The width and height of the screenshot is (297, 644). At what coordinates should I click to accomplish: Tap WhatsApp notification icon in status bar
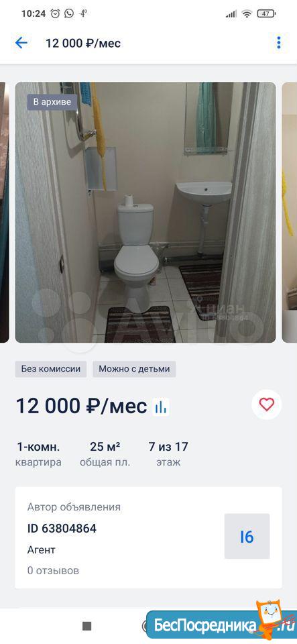(69, 13)
